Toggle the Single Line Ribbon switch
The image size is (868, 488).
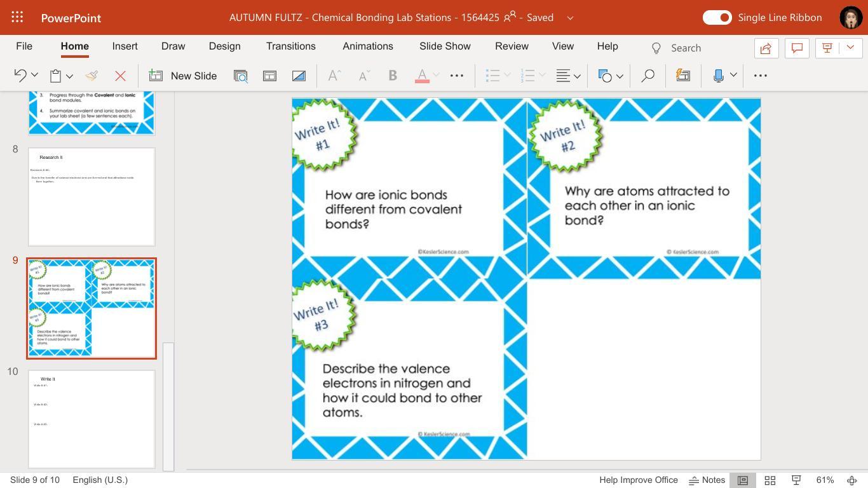click(717, 17)
